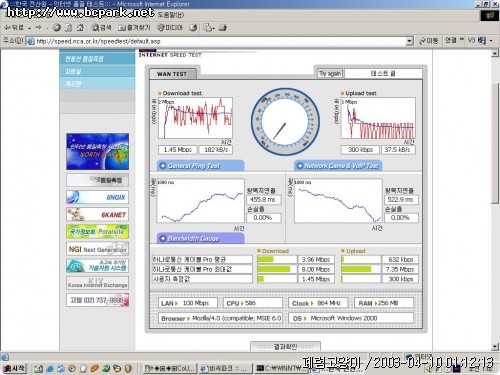Go to the Home page icon
Viewport: 500px width, 375px height.
[x=80, y=28]
